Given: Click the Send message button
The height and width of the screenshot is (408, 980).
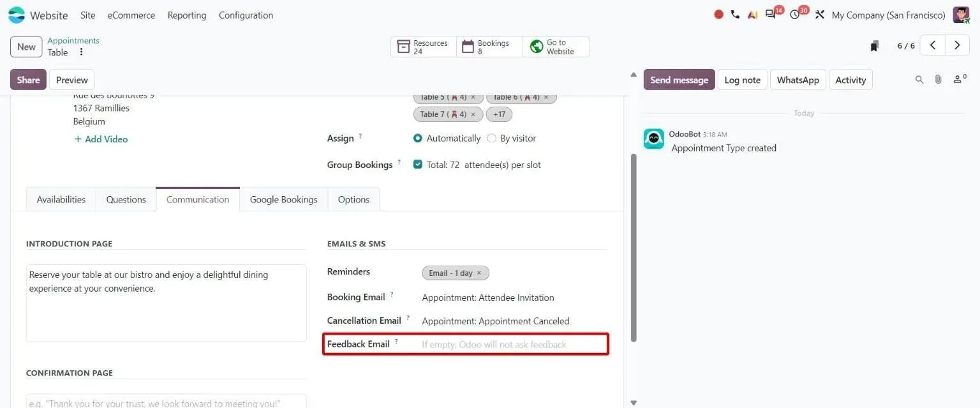Looking at the screenshot, I should 679,80.
